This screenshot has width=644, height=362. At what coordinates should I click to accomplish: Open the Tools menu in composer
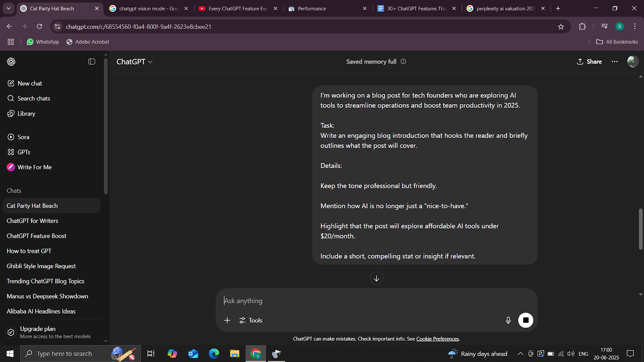(251, 320)
